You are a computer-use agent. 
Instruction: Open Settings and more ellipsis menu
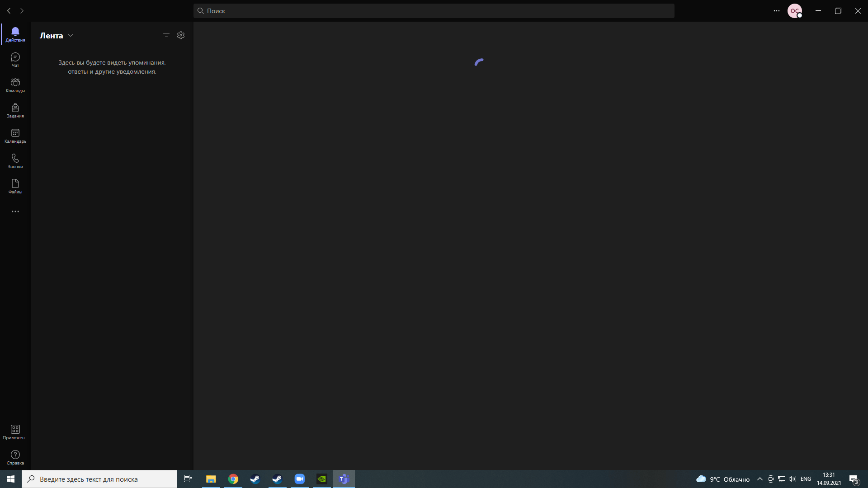(x=777, y=11)
